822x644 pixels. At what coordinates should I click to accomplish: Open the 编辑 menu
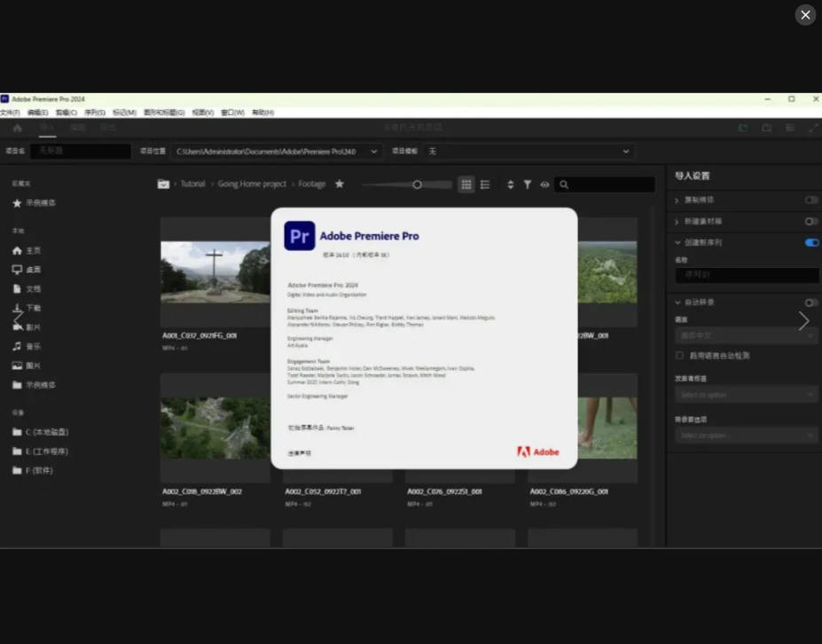(x=35, y=113)
